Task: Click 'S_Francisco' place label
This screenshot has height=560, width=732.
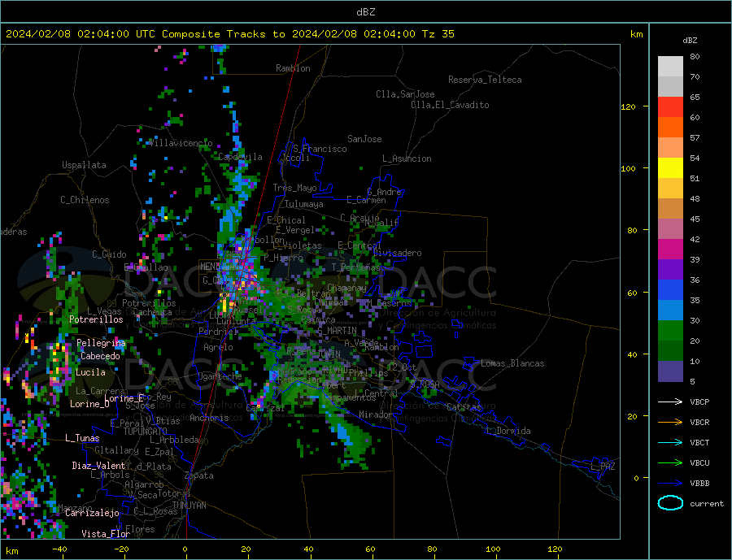Action: [x=320, y=149]
